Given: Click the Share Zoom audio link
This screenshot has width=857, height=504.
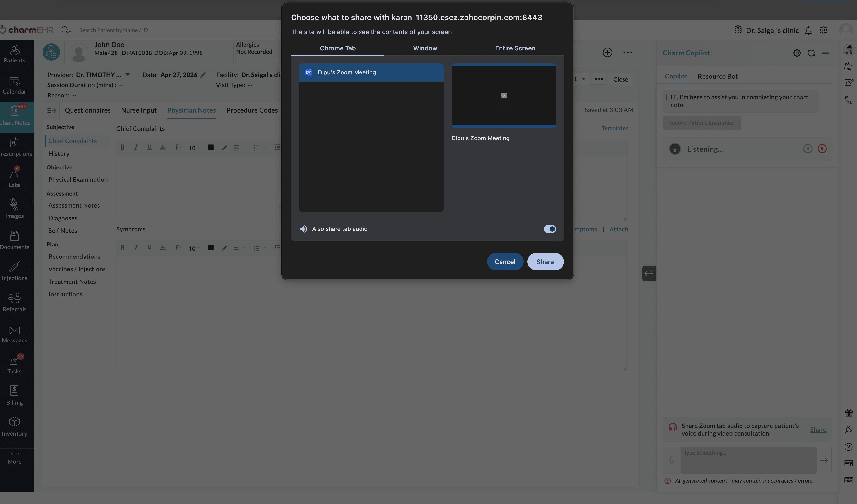Looking at the screenshot, I should pos(818,430).
